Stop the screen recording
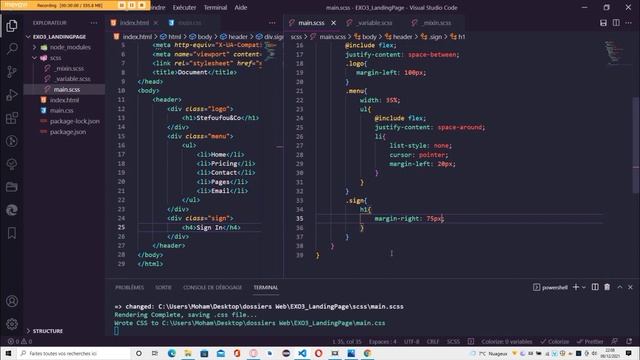 (x=142, y=5)
